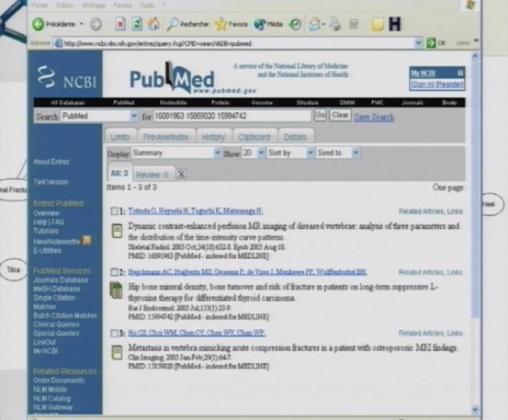Open the Favoris star panel

[221, 24]
